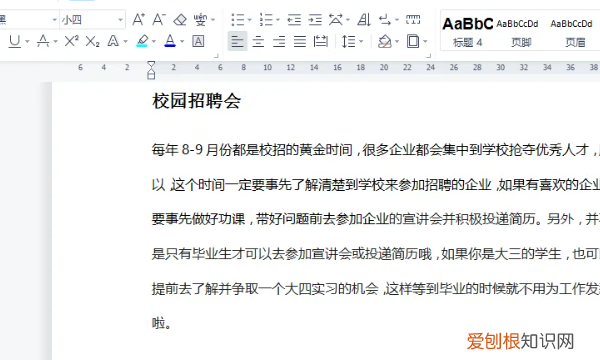This screenshot has width=600, height=360.
Task: Toggle center alignment
Action: (x=258, y=41)
